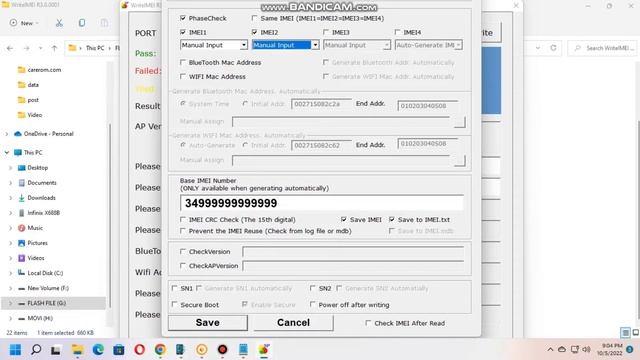
Task: Expand Desktop node in sidebar
Action: 11,168
